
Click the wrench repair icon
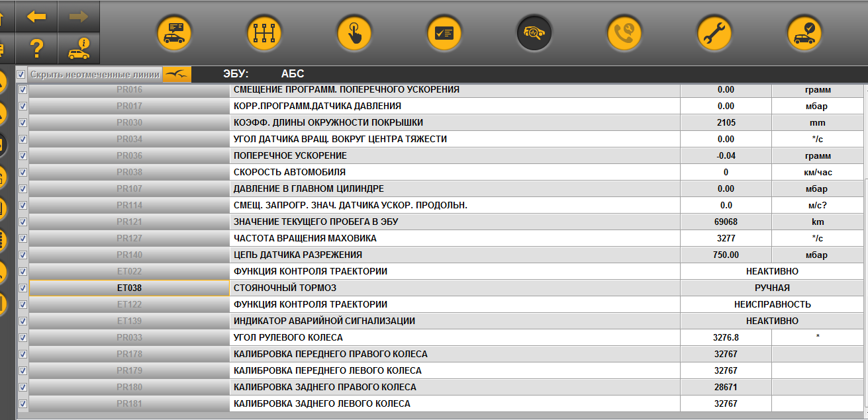point(714,32)
